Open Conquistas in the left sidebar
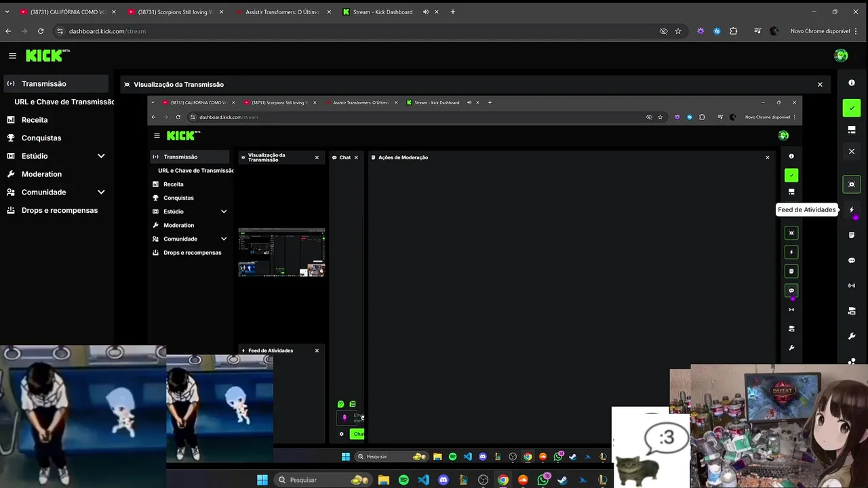This screenshot has width=868, height=488. [41, 138]
